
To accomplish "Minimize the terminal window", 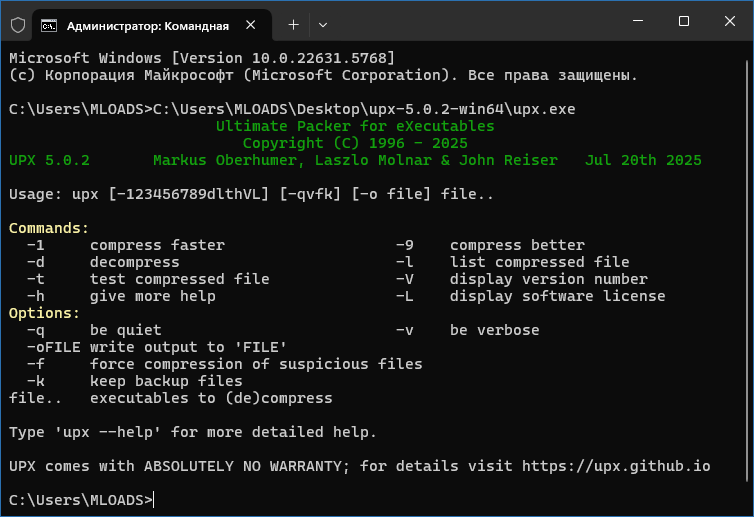I will click(638, 21).
